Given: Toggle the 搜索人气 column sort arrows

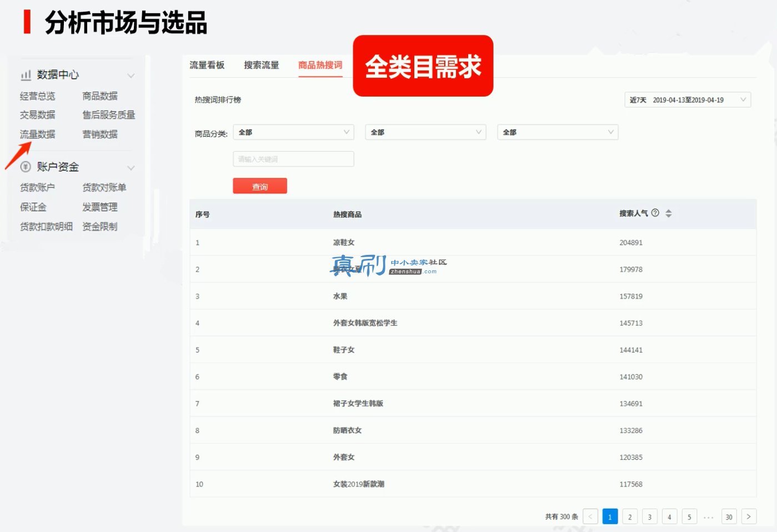Looking at the screenshot, I should click(x=669, y=213).
